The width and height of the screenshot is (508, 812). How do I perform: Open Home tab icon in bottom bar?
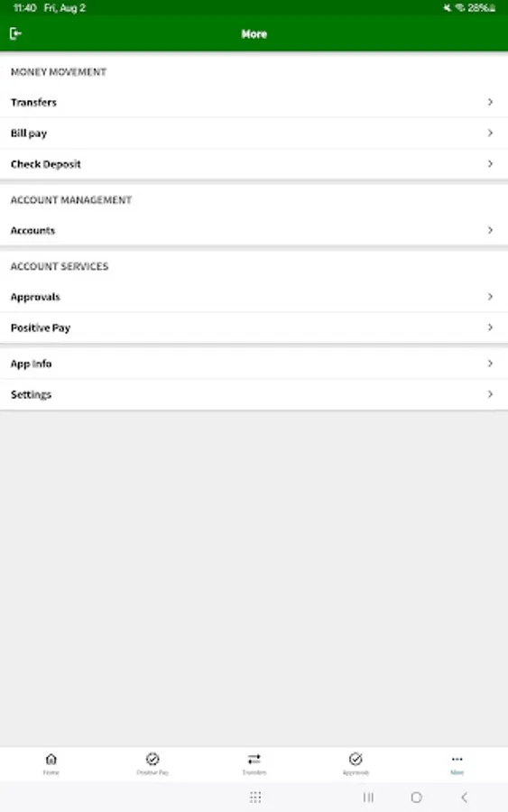(51, 759)
